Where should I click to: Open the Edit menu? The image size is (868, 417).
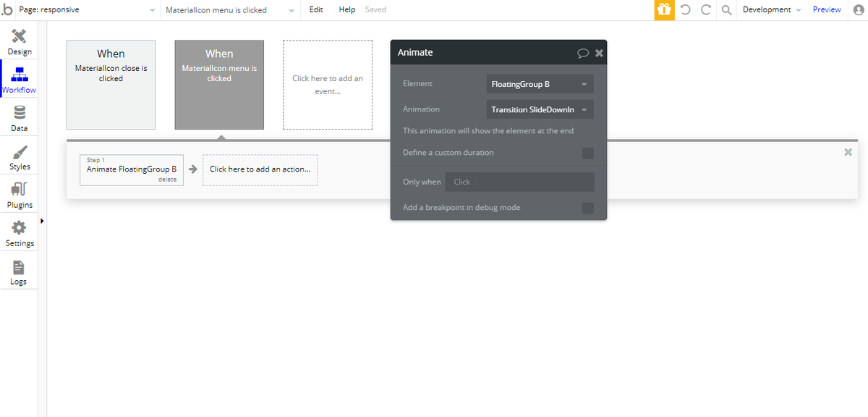(315, 9)
